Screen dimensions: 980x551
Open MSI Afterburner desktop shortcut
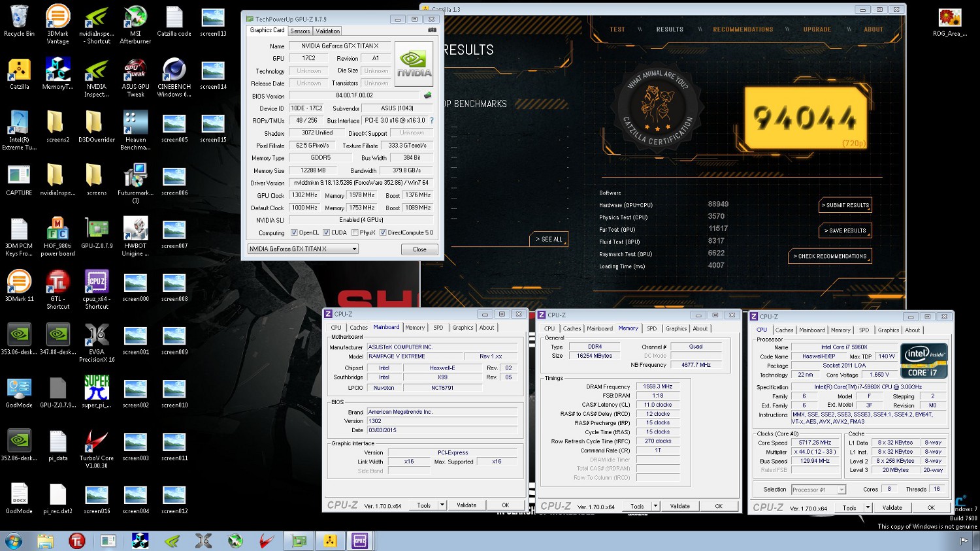(x=135, y=24)
